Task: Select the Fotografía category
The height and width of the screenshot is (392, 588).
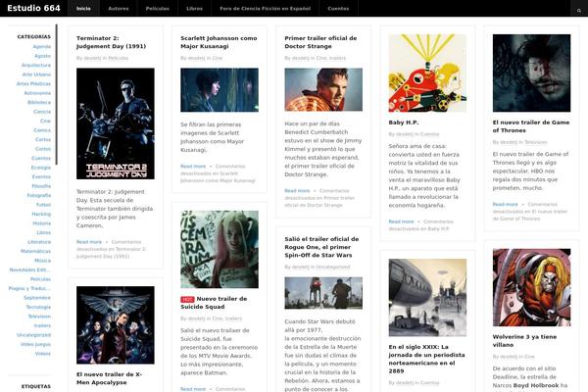Action: [x=39, y=195]
